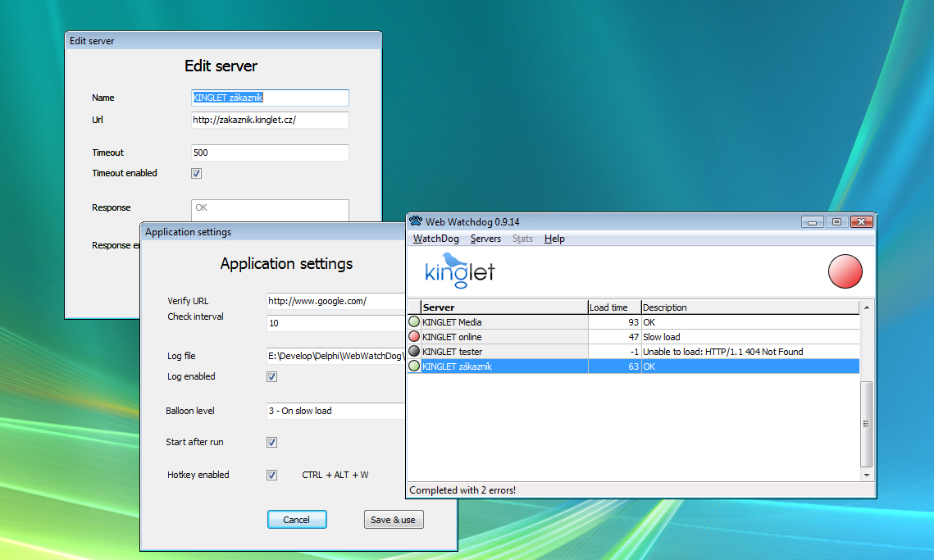The width and height of the screenshot is (934, 560).
Task: Minimize the Web Watchdog window
Action: click(x=812, y=222)
